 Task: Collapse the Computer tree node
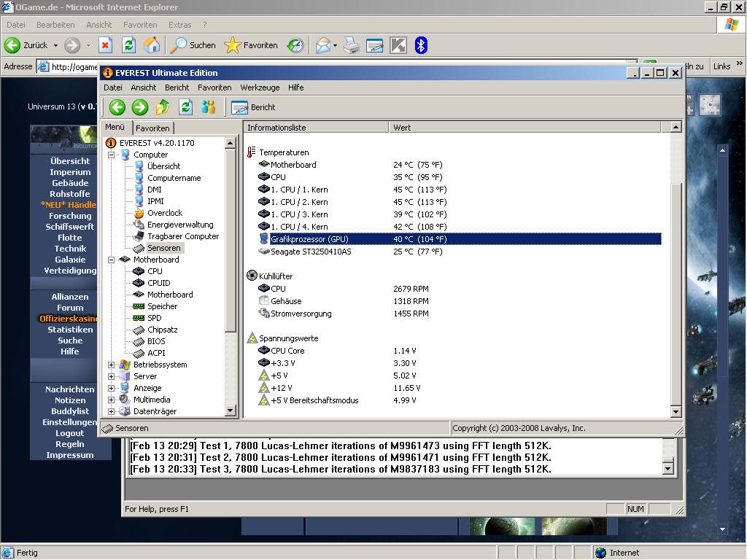pyautogui.click(x=111, y=155)
